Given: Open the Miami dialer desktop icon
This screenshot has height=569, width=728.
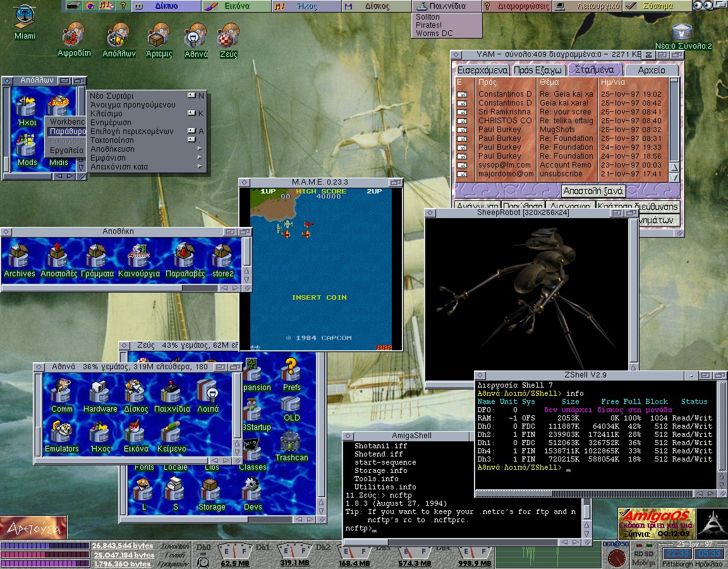Looking at the screenshot, I should click(24, 16).
